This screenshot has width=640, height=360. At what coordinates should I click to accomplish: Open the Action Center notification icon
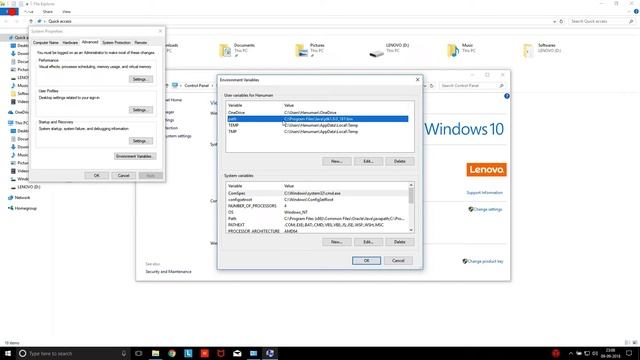point(629,353)
